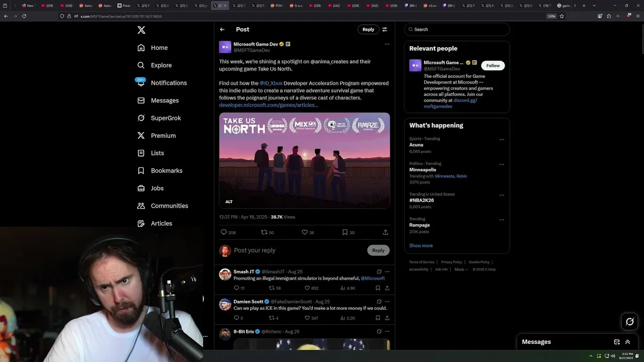
Task: Show ALT text of the image
Action: tap(229, 202)
